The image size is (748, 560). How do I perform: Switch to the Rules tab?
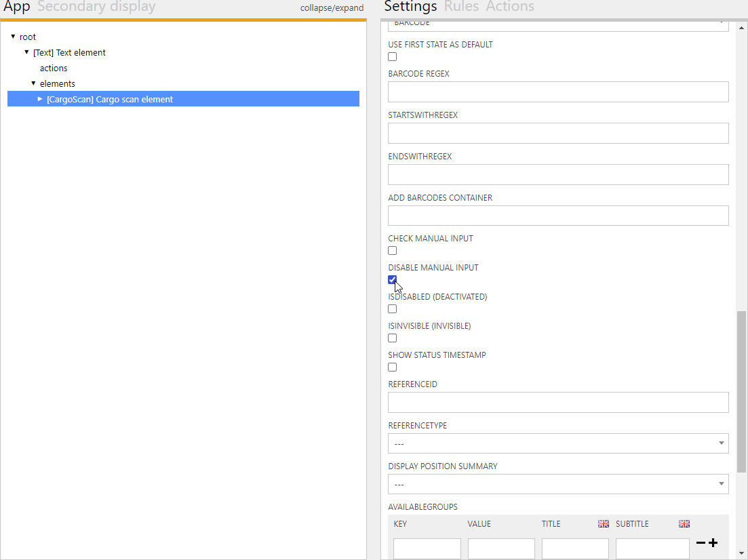click(461, 7)
